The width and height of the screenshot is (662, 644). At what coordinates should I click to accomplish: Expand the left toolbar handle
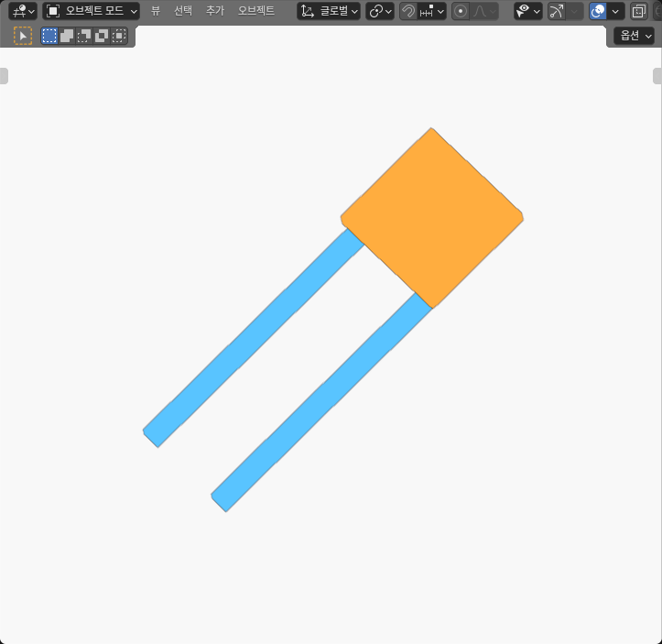pos(4,76)
